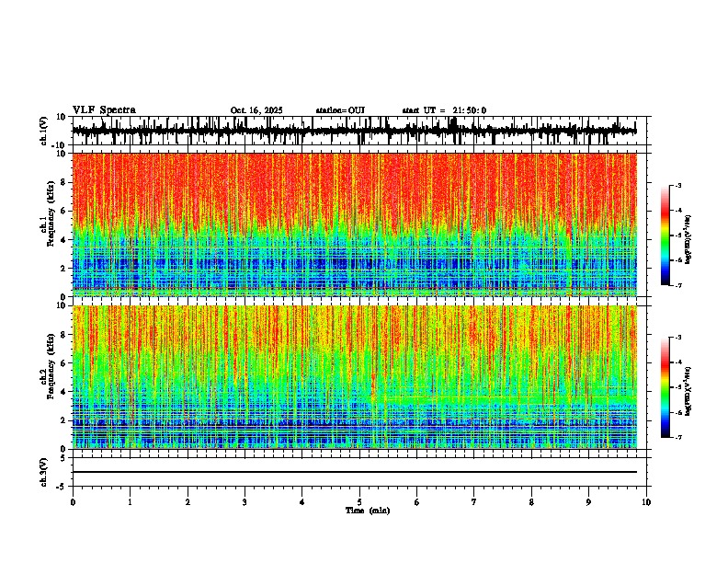Click the ch.2 spectrogram color scale bar

pyautogui.click(x=665, y=387)
